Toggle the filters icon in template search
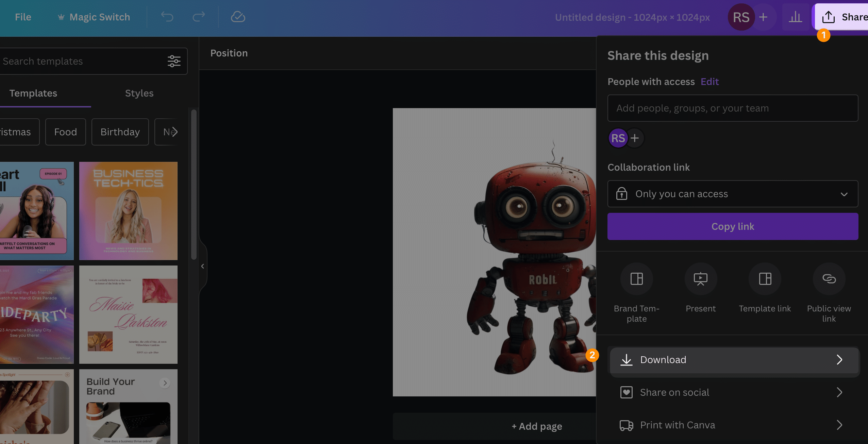 point(174,61)
